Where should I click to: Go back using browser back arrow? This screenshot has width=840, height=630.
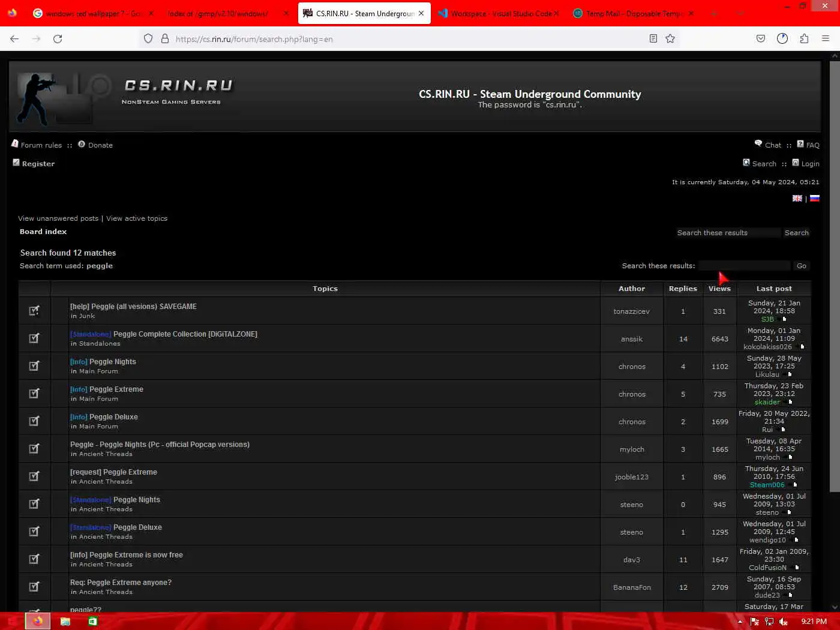pos(14,39)
